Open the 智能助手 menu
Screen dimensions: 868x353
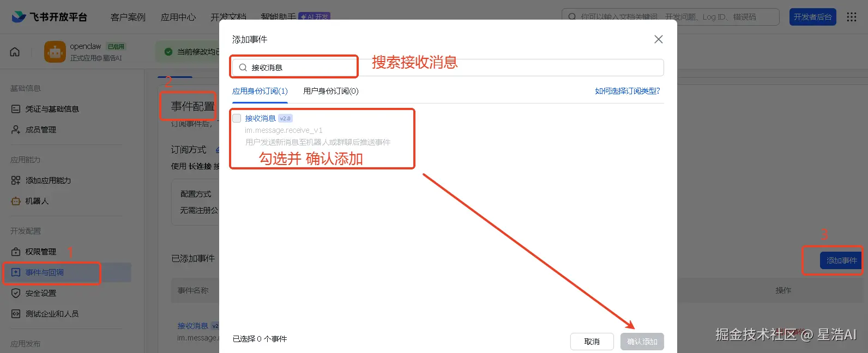278,17
